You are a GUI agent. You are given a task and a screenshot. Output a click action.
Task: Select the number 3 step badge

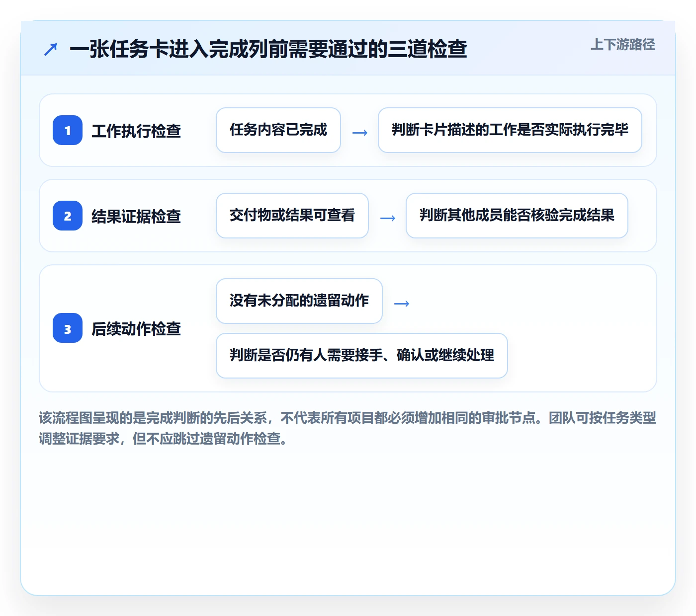[x=68, y=328]
